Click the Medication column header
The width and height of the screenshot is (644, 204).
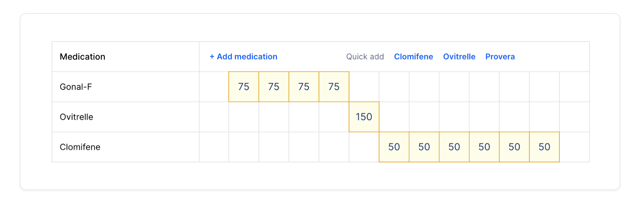click(82, 57)
